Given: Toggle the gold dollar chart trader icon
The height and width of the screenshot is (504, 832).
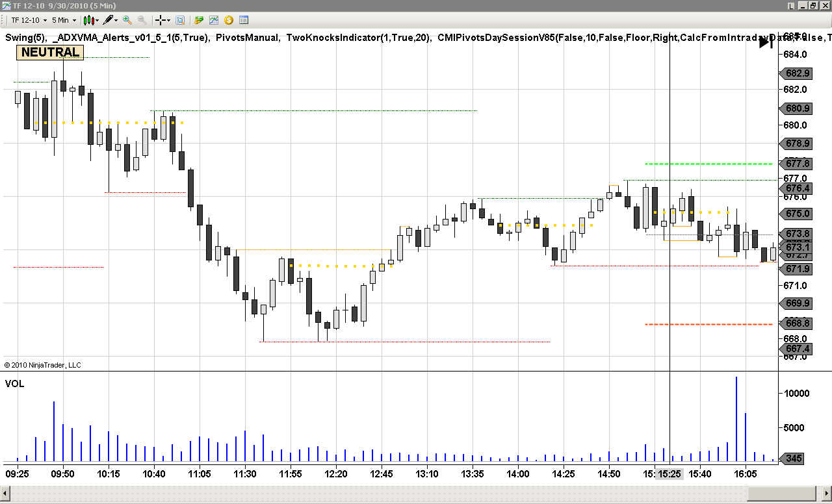Looking at the screenshot, I should [x=229, y=20].
